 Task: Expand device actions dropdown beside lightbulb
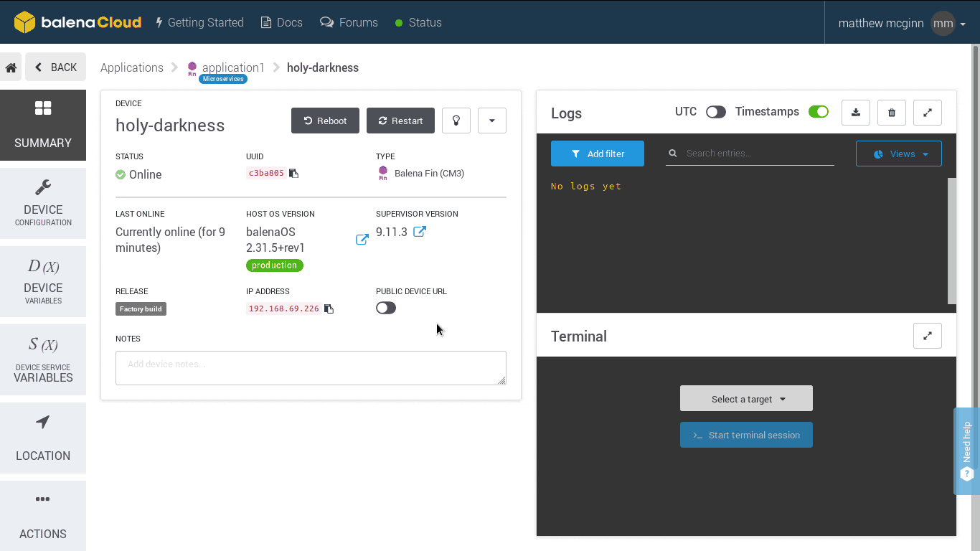pyautogui.click(x=491, y=121)
